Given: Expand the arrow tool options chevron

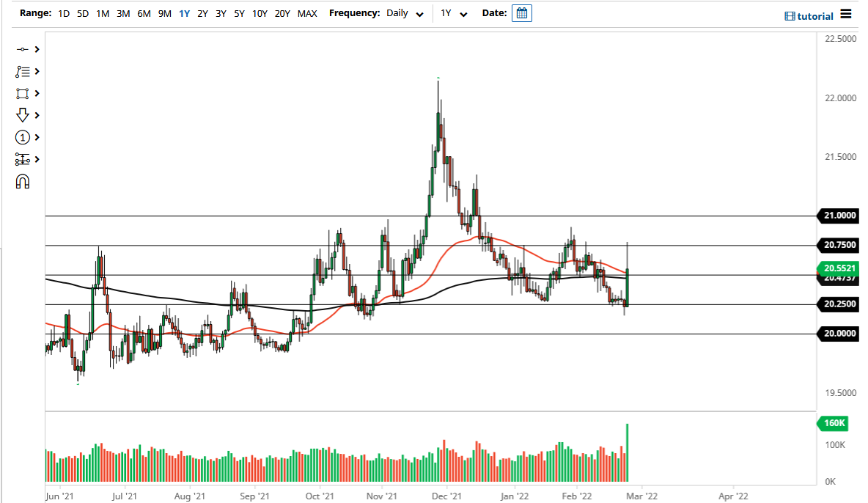Looking at the screenshot, I should point(35,115).
